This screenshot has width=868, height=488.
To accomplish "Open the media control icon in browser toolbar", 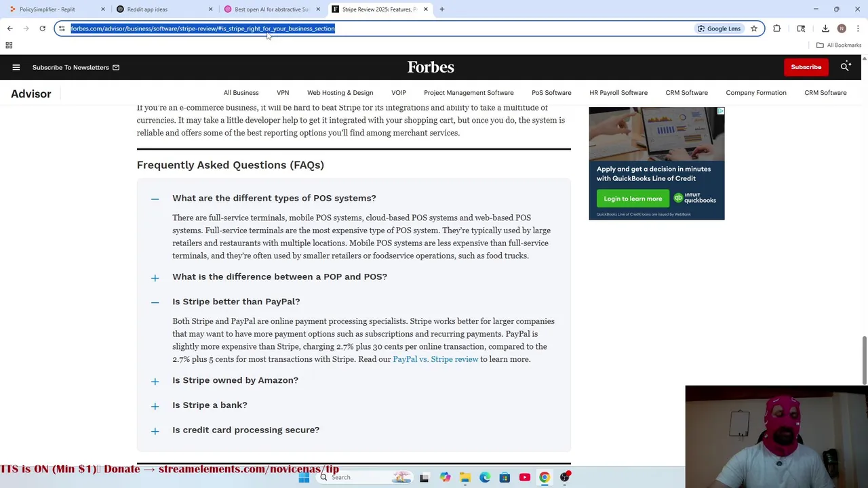I will (x=801, y=28).
